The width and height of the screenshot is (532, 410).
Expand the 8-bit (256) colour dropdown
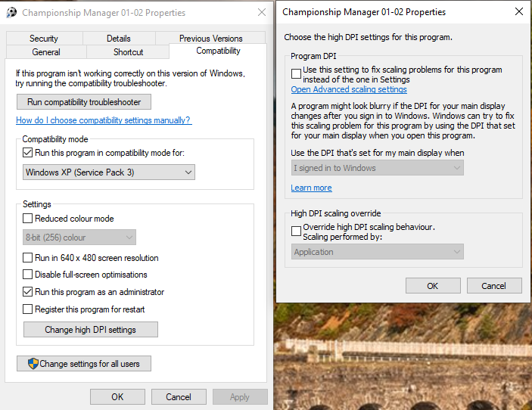tap(79, 238)
